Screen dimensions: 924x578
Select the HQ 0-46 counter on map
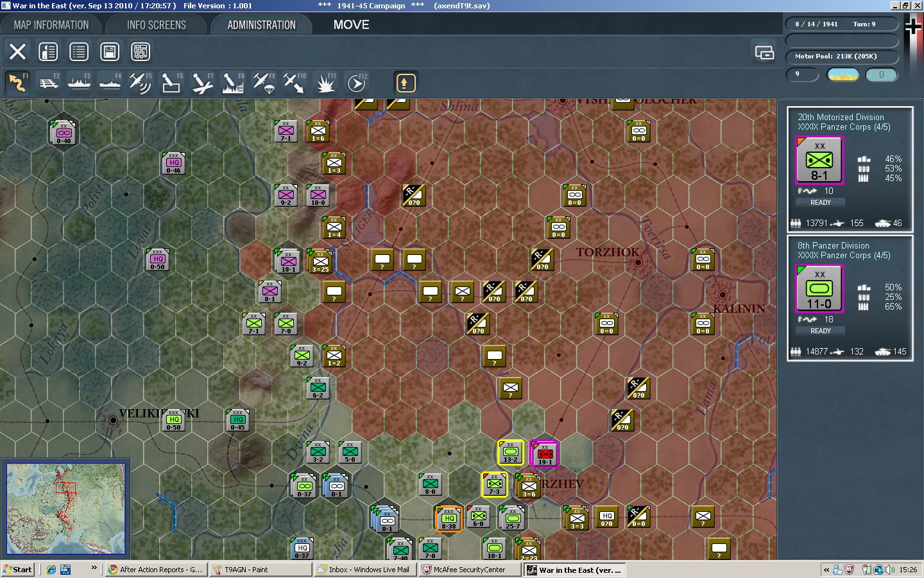point(173,163)
